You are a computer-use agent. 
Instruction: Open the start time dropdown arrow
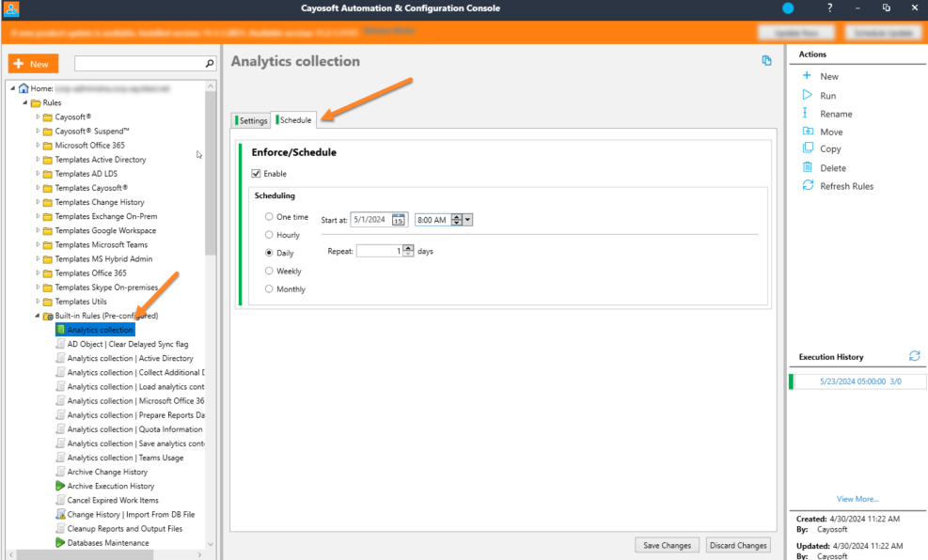467,219
